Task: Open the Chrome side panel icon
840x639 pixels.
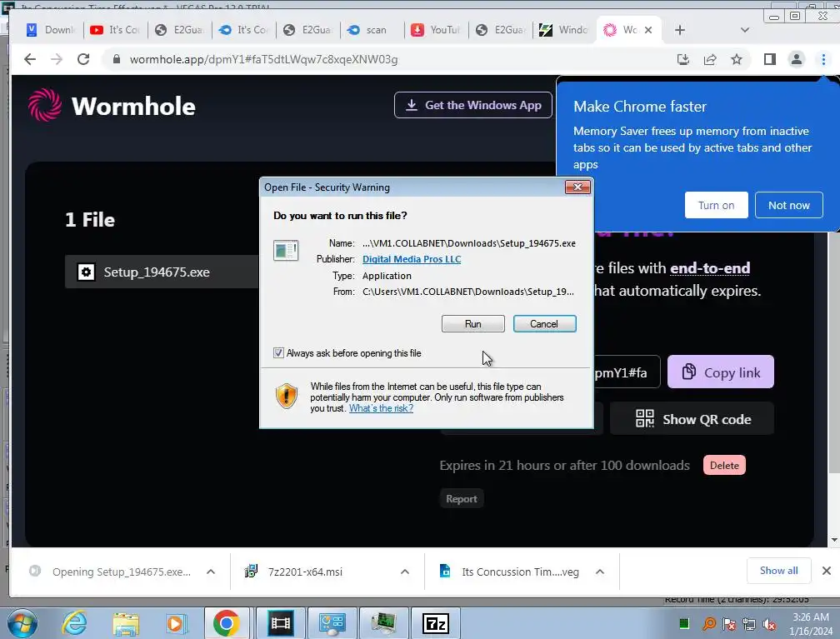Action: point(770,59)
